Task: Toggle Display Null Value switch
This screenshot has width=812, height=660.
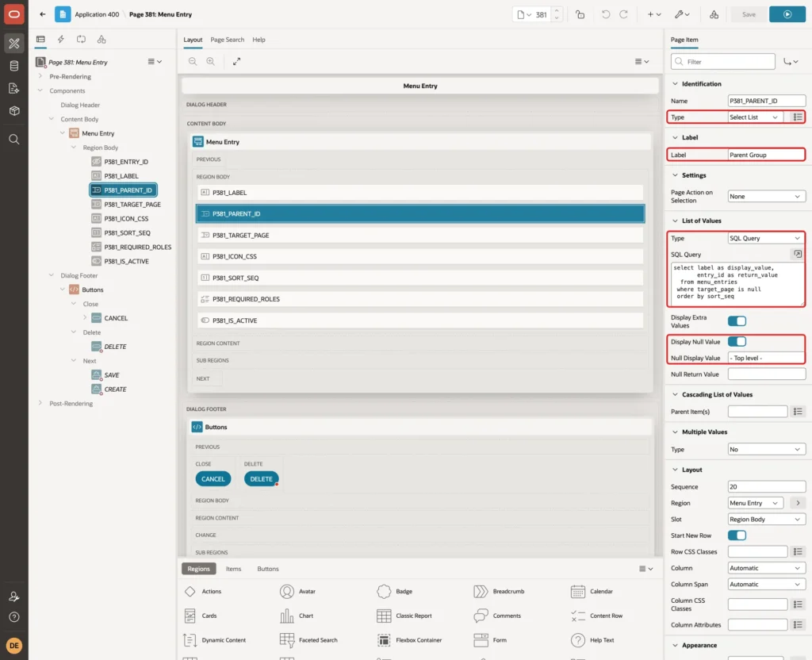Action: click(x=737, y=341)
